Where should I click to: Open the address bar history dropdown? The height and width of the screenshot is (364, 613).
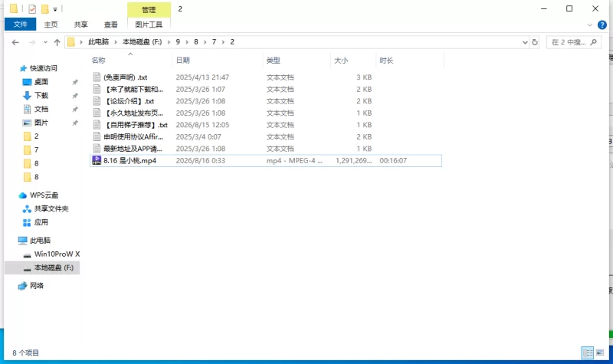point(525,42)
